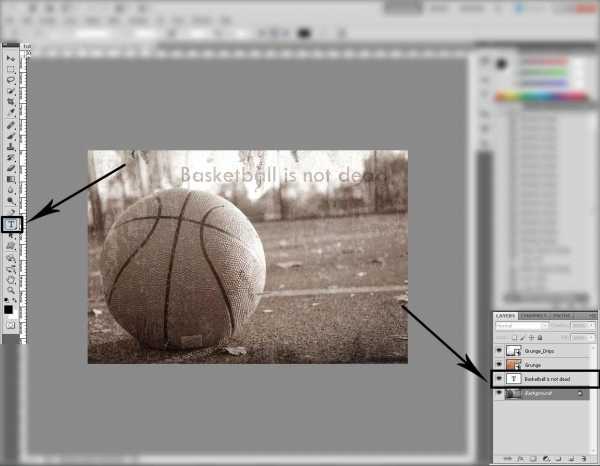Select the Brush tool
Image resolution: width=600 pixels, height=466 pixels.
pyautogui.click(x=11, y=136)
